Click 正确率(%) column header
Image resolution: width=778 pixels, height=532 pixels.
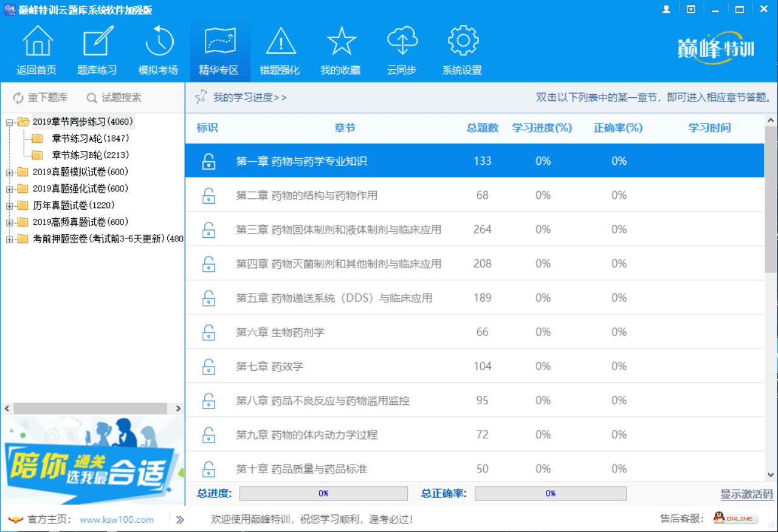[x=618, y=128]
